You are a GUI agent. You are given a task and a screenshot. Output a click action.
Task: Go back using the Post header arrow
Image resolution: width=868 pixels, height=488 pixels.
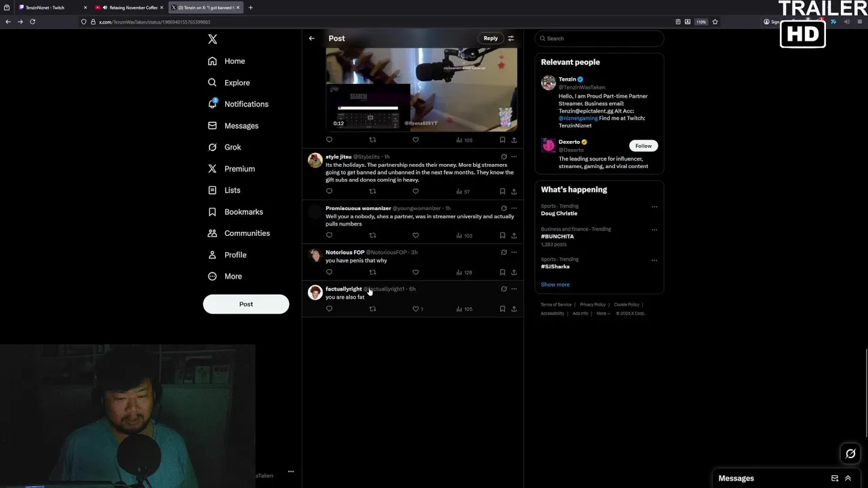(x=312, y=39)
